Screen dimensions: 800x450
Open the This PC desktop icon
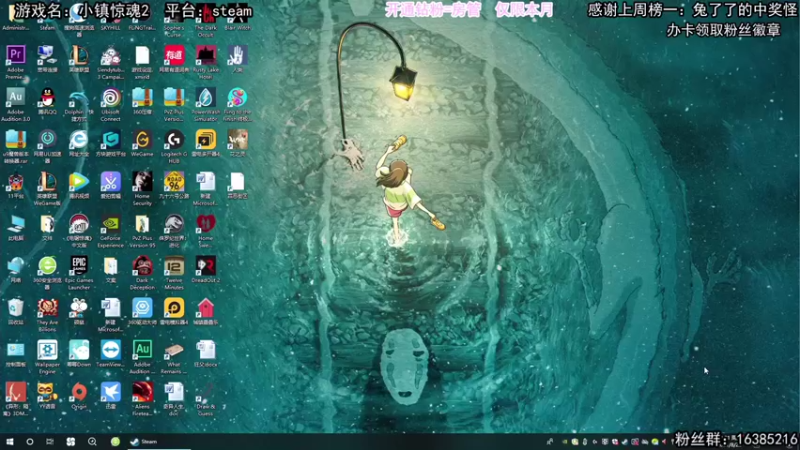(15, 224)
